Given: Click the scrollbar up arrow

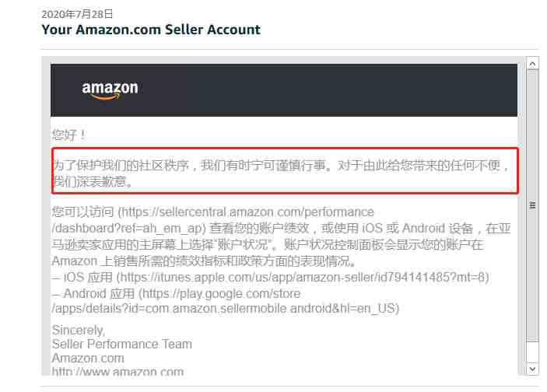Looking at the screenshot, I should pos(532,64).
